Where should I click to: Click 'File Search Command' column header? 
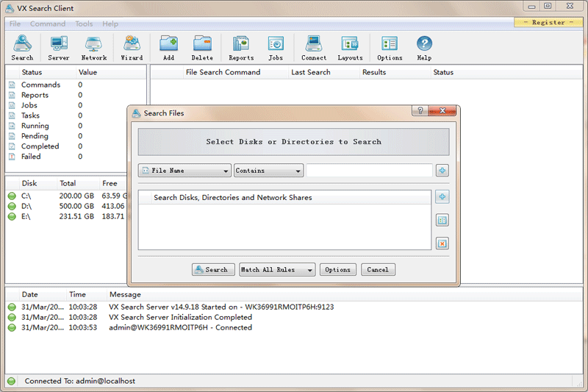click(x=223, y=72)
